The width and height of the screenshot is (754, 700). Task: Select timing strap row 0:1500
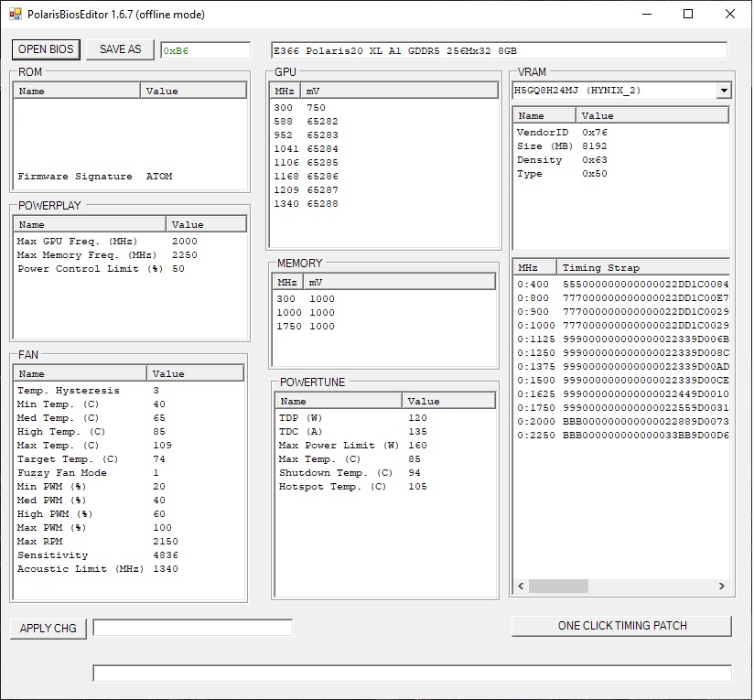pyautogui.click(x=621, y=381)
